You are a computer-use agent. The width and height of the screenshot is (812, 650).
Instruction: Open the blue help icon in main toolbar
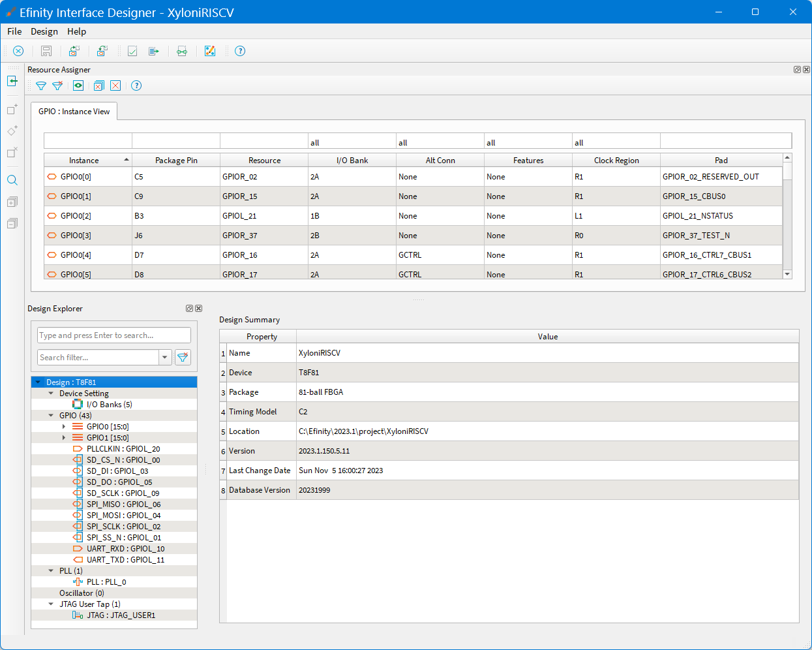[240, 51]
